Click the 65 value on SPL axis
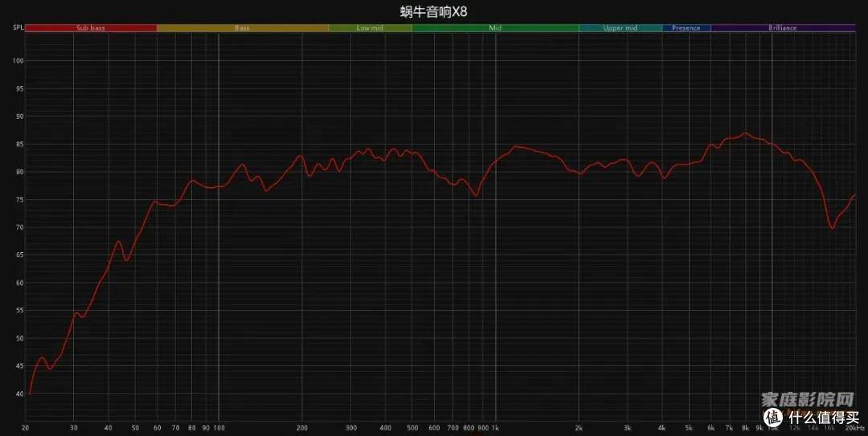The width and height of the screenshot is (868, 436). (x=20, y=255)
